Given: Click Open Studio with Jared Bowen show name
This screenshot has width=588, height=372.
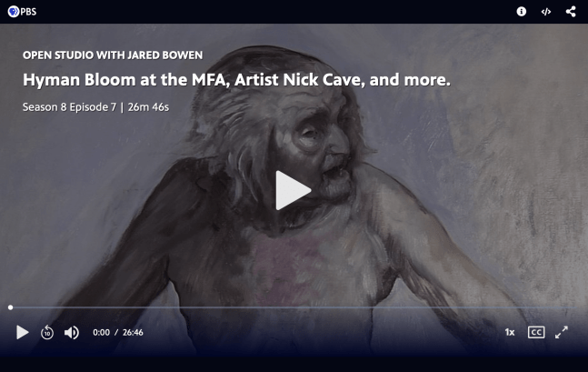Looking at the screenshot, I should (113, 55).
